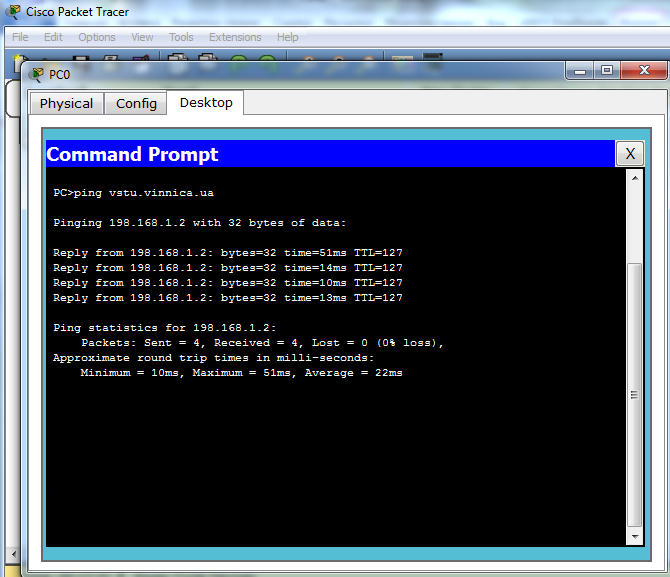Open the Extensions menu
This screenshot has height=577, width=670.
tap(235, 37)
